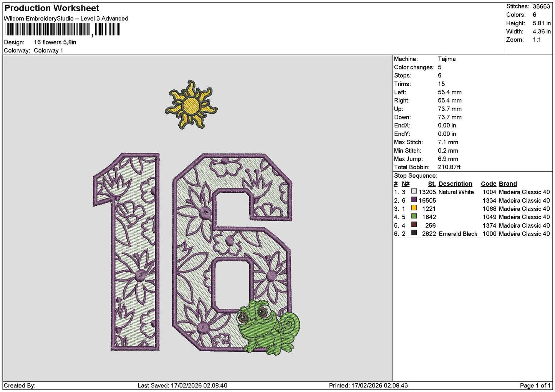The image size is (555, 392).
Task: Click the stitch count 35653
Action: [542, 7]
